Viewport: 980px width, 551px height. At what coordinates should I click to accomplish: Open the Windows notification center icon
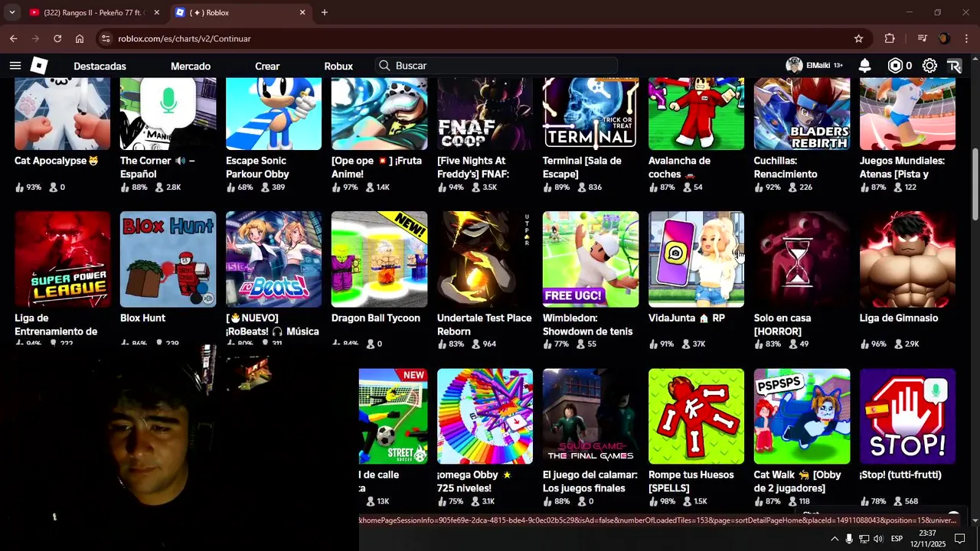[x=959, y=539]
